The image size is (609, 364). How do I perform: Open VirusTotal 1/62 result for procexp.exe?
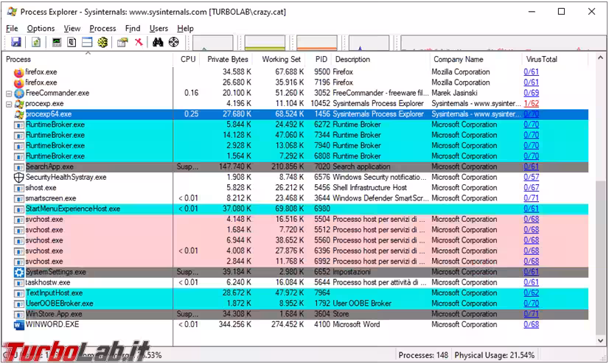point(531,104)
